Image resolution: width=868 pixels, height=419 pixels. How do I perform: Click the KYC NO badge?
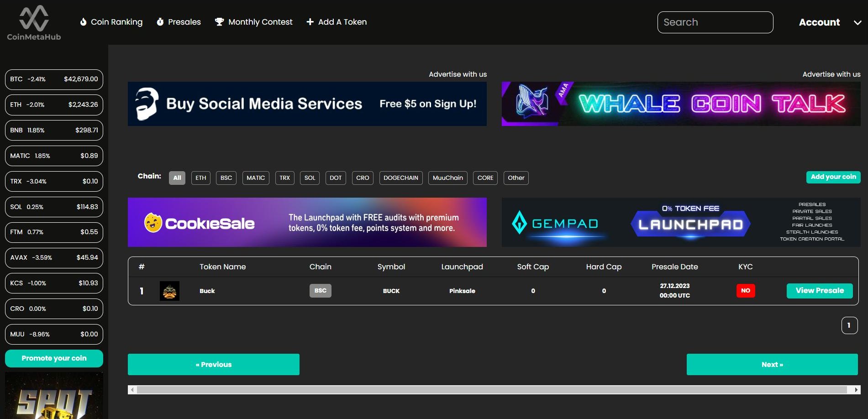pyautogui.click(x=746, y=291)
